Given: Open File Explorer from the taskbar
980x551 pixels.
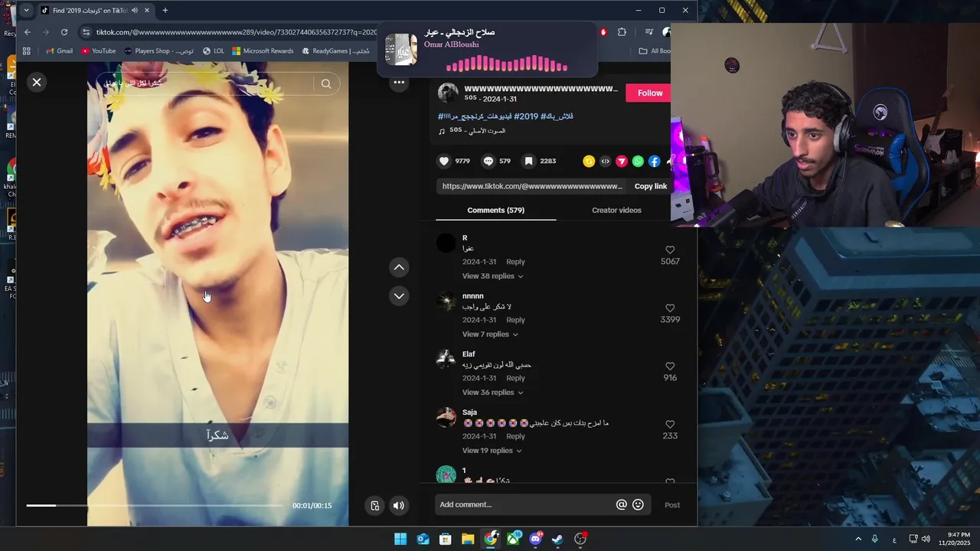Looking at the screenshot, I should pyautogui.click(x=468, y=539).
